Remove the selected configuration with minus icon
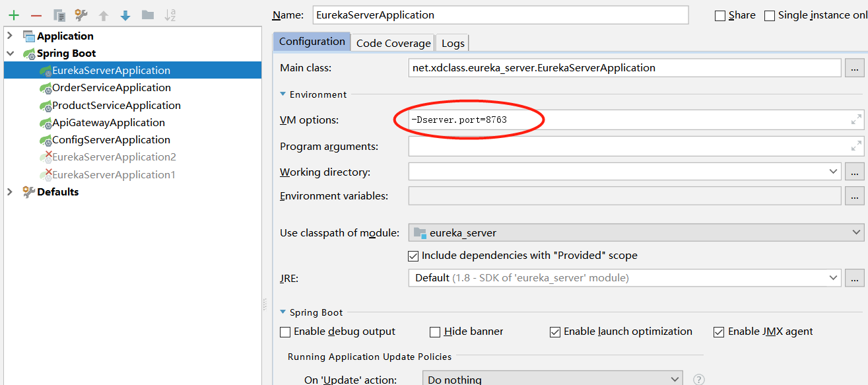Screen dimensions: 868x385 pos(36,15)
